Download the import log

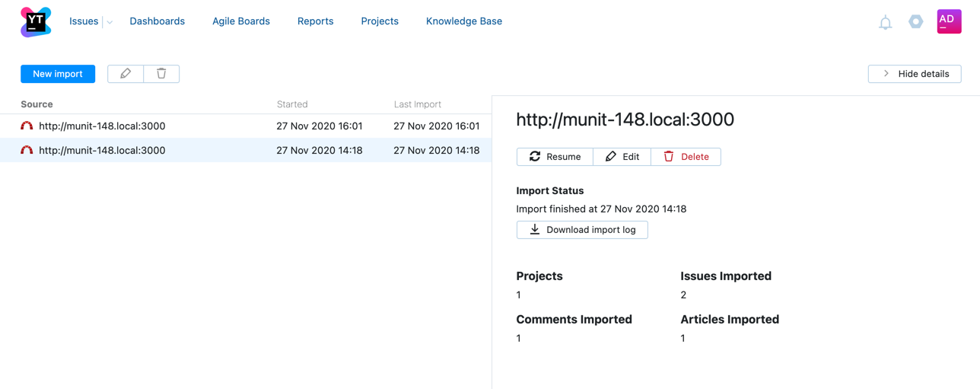[582, 230]
